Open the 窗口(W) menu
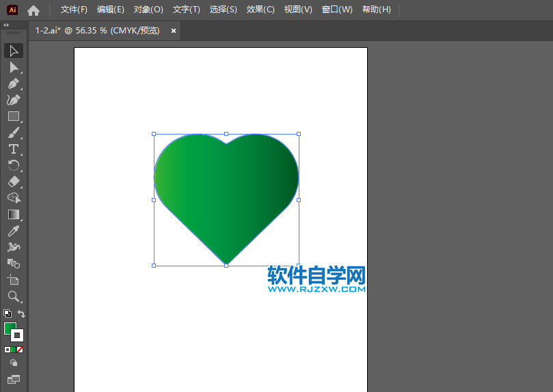Screen dimensions: 553x392 click(x=337, y=10)
